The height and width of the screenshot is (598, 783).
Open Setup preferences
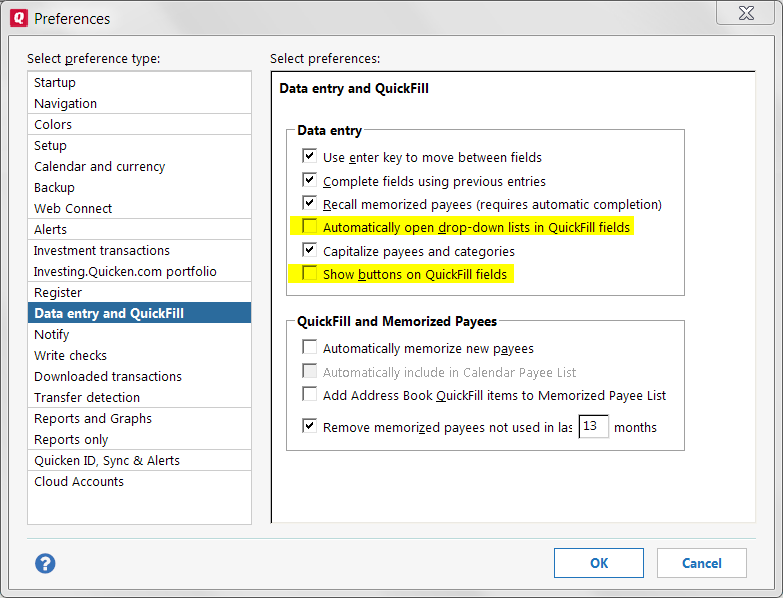tap(139, 145)
